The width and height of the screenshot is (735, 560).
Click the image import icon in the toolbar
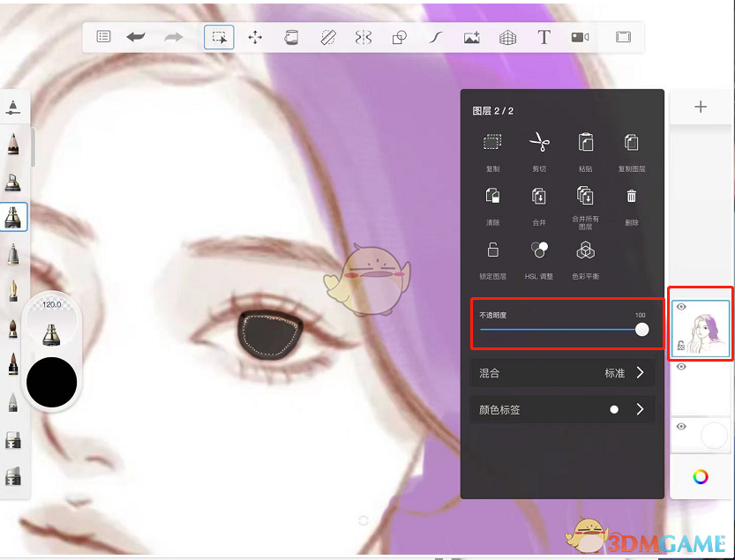[471, 37]
